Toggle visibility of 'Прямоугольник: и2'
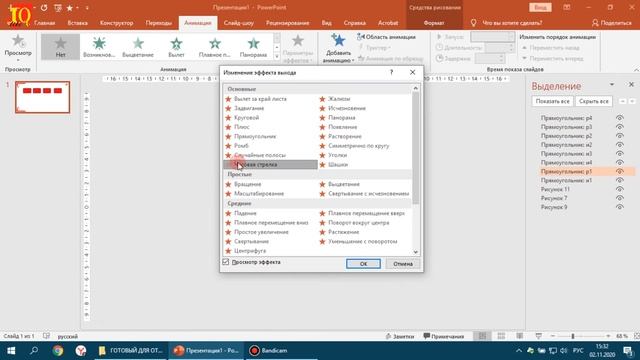The width and height of the screenshot is (640, 360). click(x=620, y=145)
